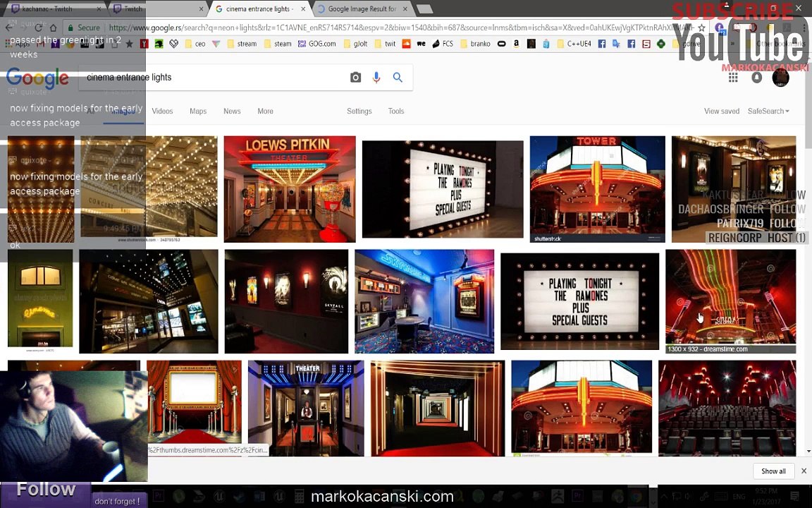Open the Amazon bookmark icon
812x508 pixels.
click(516, 44)
